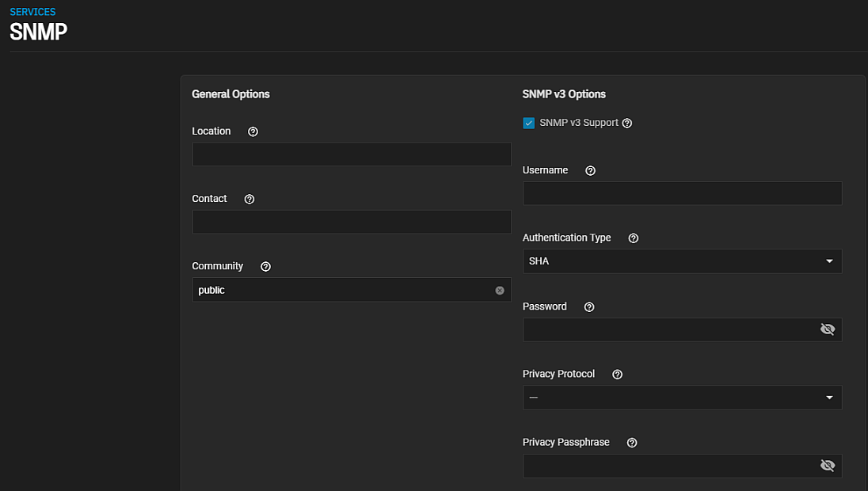Navigate back via the SERVICES breadcrumb
868x491 pixels.
32,11
